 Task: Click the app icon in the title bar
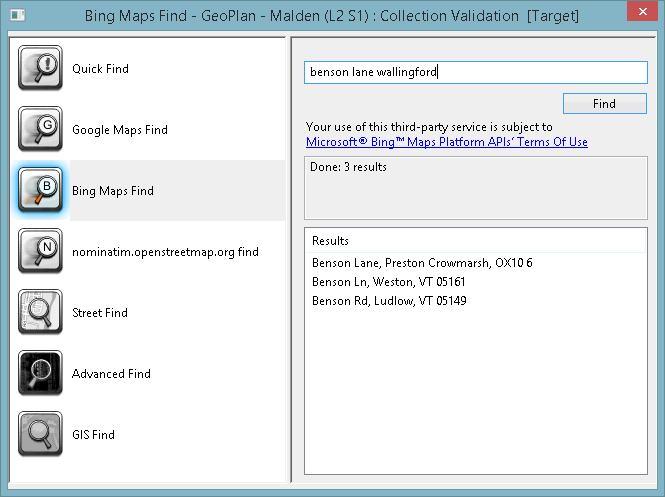tap(18, 16)
